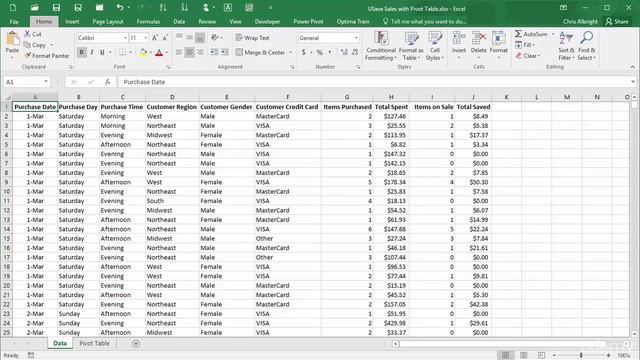Click the Format Painter brush

pyautogui.click(x=27, y=56)
